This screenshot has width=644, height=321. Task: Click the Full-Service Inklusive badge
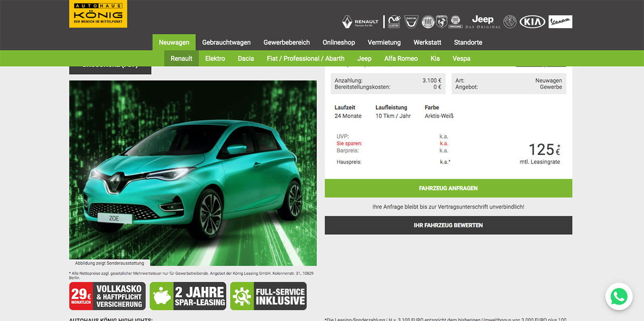(269, 296)
